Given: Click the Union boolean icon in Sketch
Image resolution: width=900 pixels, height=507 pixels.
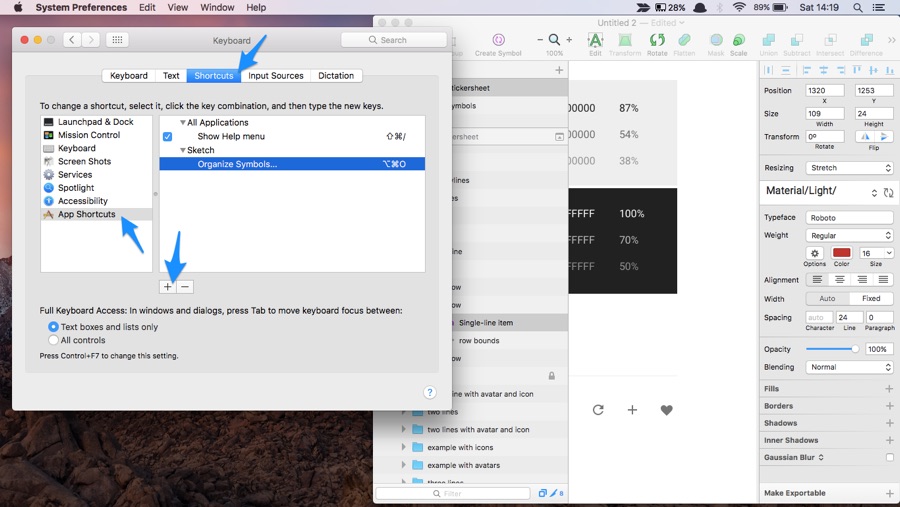Looking at the screenshot, I should coord(768,40).
